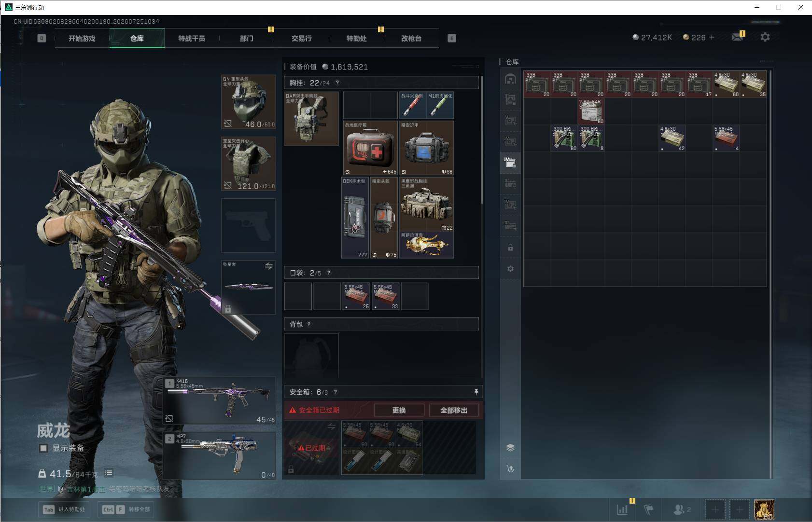Select the highlighted IV storage box tab
This screenshot has width=812, height=522.
(510, 163)
